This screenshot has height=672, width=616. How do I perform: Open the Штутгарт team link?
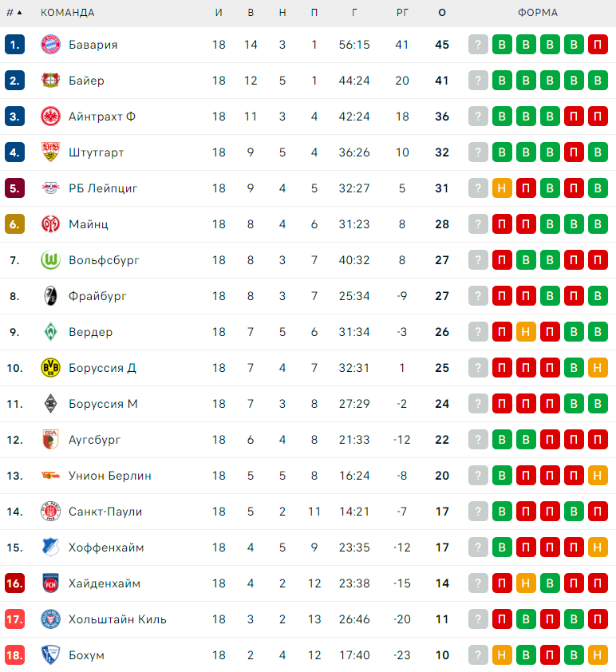[96, 152]
